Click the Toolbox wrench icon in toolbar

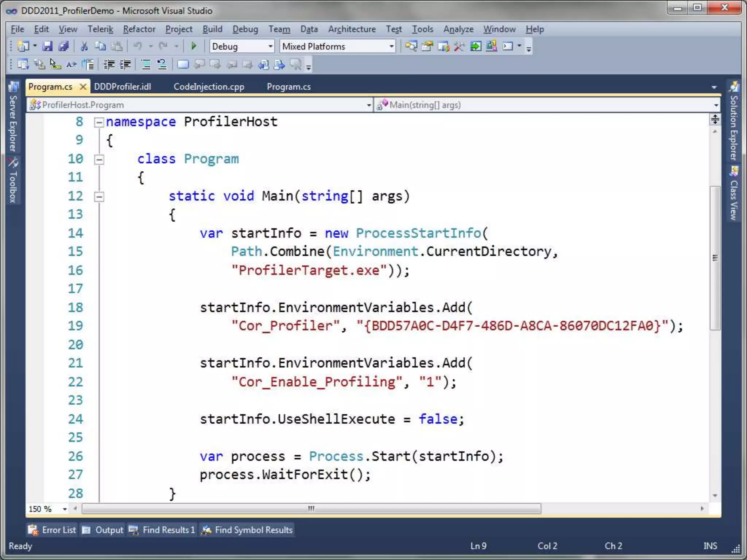coord(459,46)
